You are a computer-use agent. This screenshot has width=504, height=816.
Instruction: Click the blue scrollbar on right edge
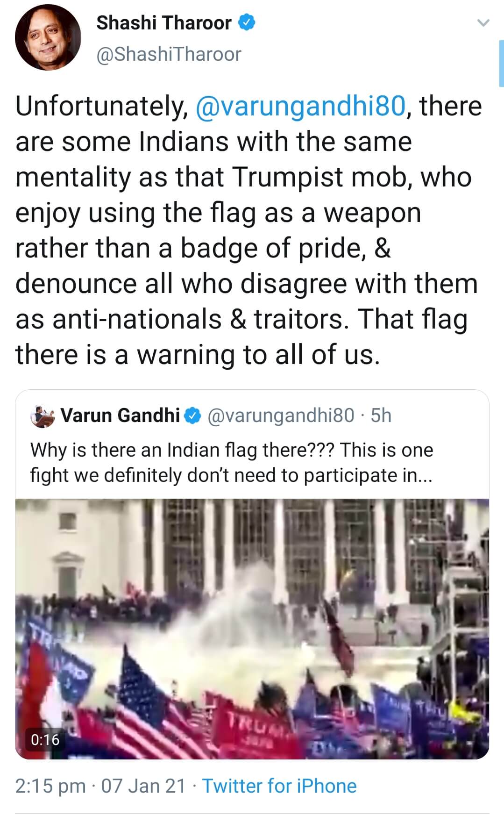pos(501,63)
